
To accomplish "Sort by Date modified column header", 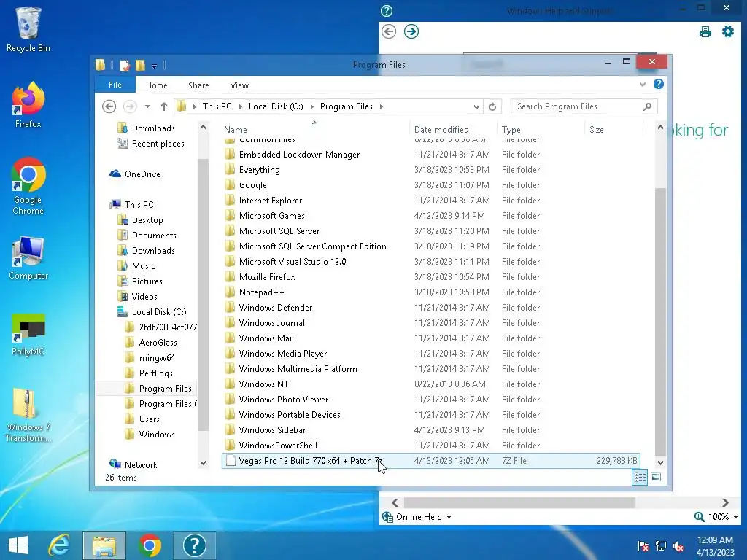I will [452, 130].
